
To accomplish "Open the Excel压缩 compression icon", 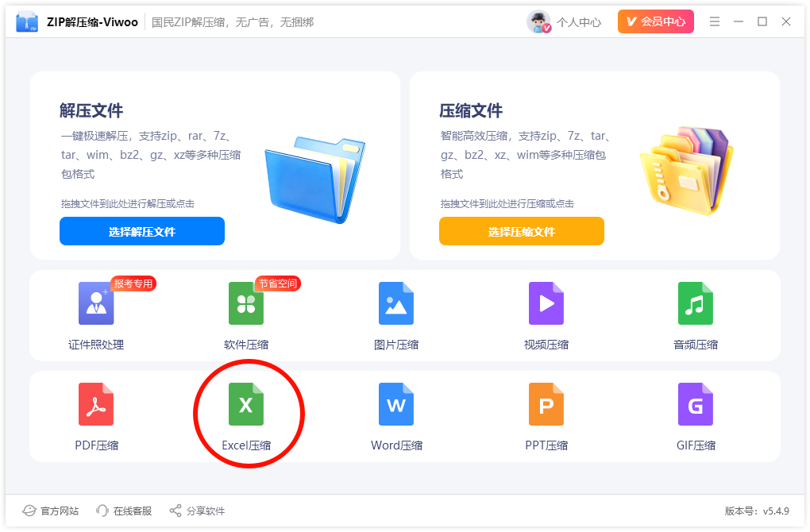I will click(246, 404).
